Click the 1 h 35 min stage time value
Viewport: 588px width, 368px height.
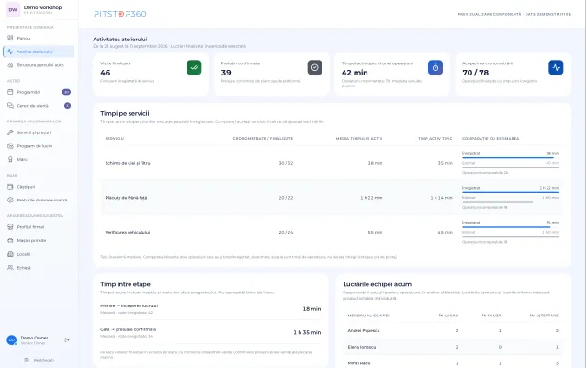[x=307, y=332]
